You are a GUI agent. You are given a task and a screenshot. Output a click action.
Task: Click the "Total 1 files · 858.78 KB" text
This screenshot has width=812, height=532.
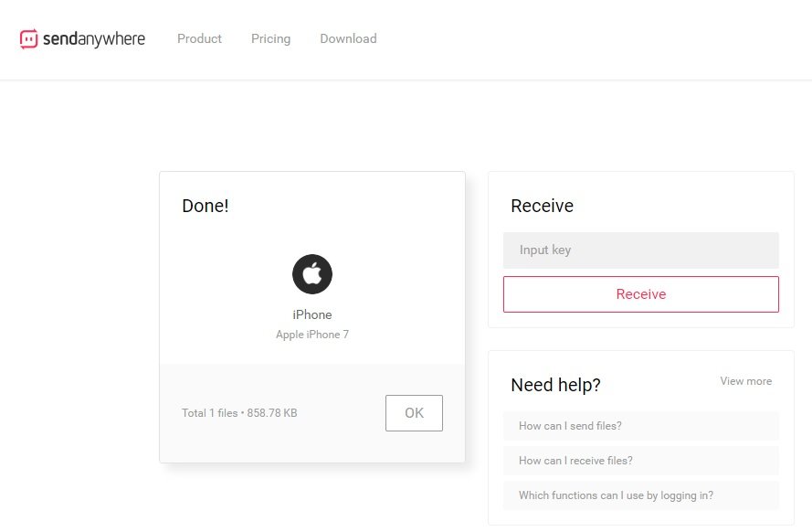pos(239,413)
